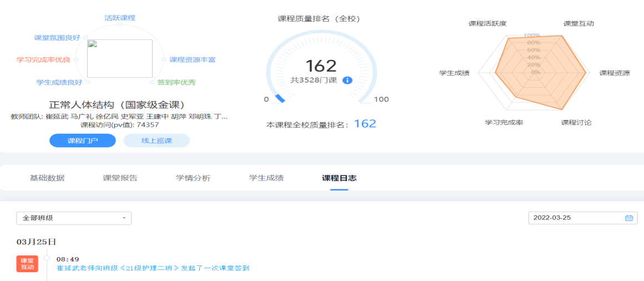
Task: Click the 课程资源丰富 tag label
Action: 193,59
